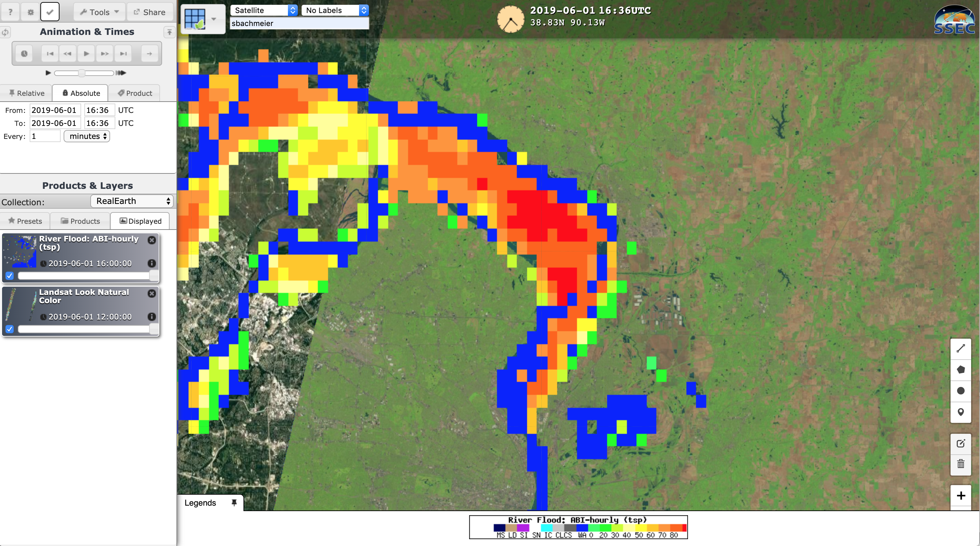This screenshot has height=546, width=980.
Task: Expand the grid icon dropdown arrow
Action: 214,19
